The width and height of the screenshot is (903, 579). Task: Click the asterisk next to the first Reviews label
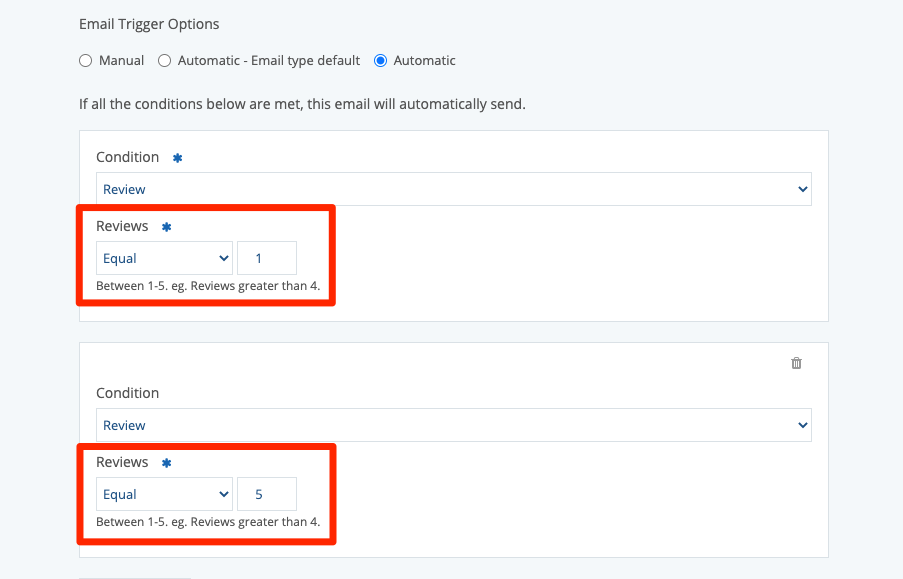coord(167,227)
